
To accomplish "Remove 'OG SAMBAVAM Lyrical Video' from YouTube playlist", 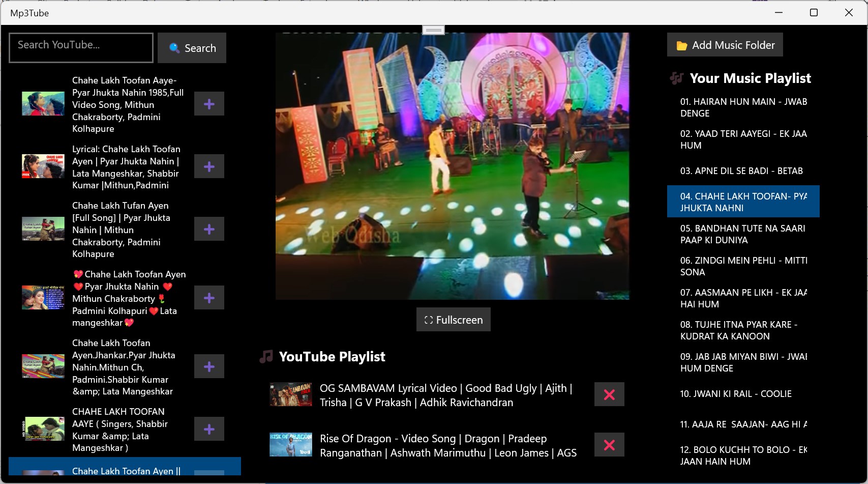I will point(609,394).
